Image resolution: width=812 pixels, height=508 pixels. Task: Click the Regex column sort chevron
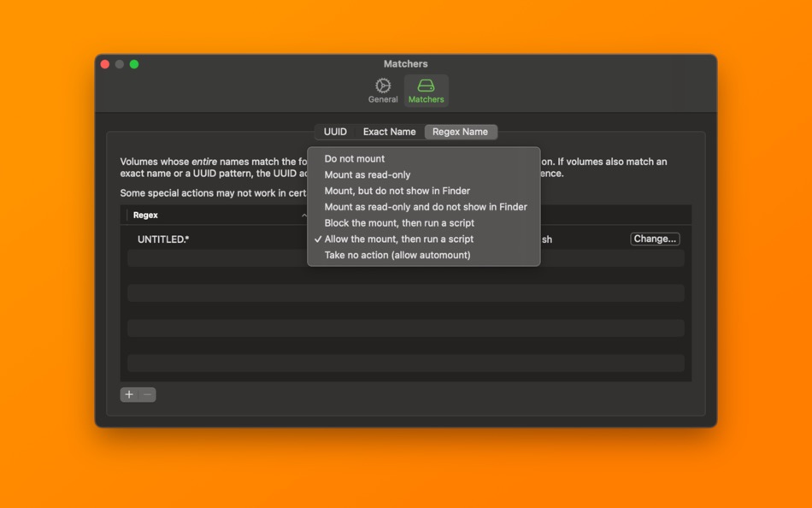tap(303, 215)
